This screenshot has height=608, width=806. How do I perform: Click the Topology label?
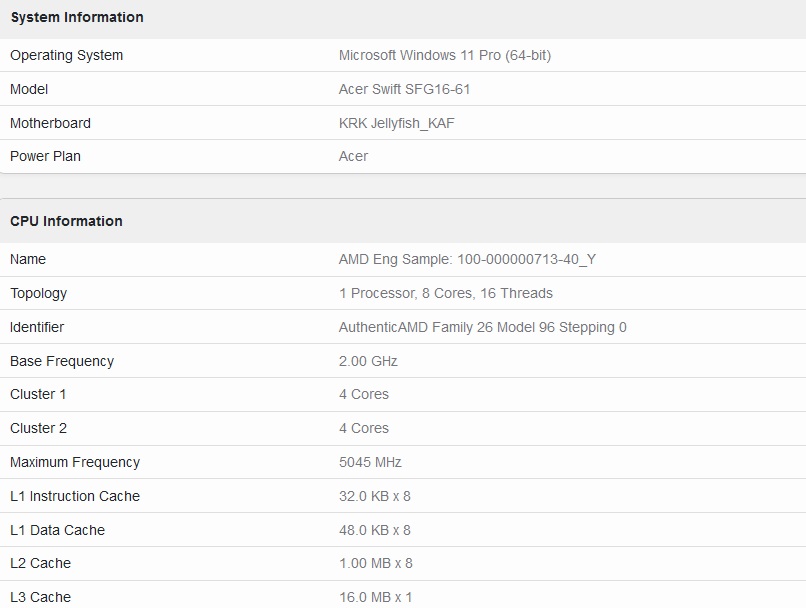(39, 293)
